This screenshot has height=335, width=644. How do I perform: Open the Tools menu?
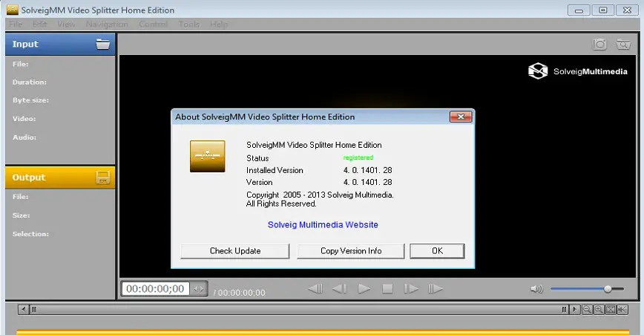click(189, 25)
